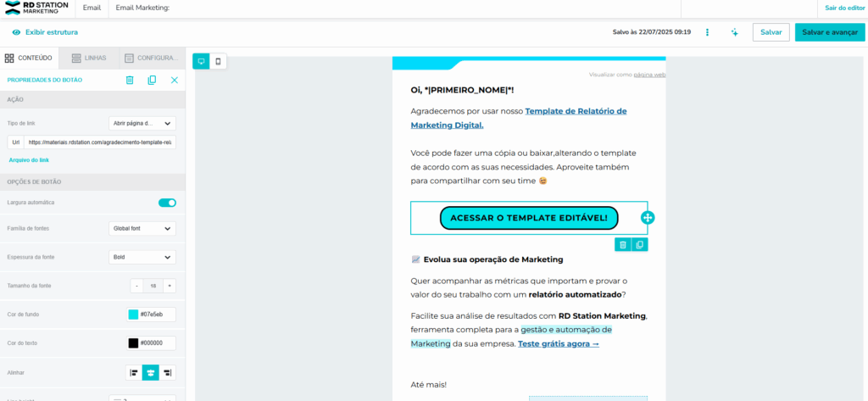Open the Tipo de link dropdown
Viewport: 868px width, 401px height.
(x=142, y=123)
